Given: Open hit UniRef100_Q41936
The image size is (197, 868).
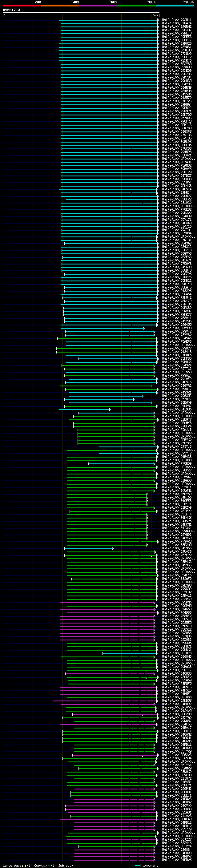Looking at the screenshot, I should click(x=176, y=410).
